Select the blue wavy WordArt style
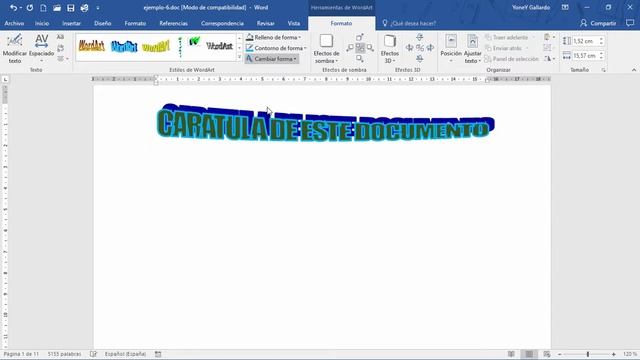640x360 pixels. point(124,46)
